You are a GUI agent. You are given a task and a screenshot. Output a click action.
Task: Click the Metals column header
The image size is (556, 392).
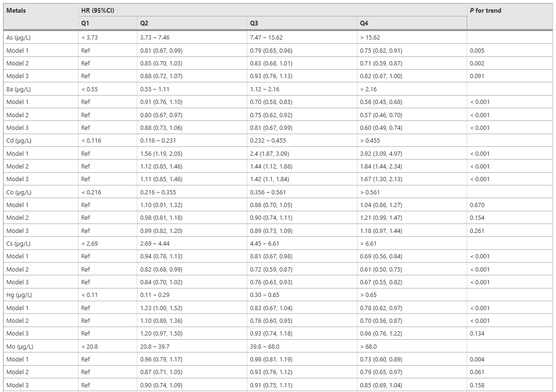point(16,10)
